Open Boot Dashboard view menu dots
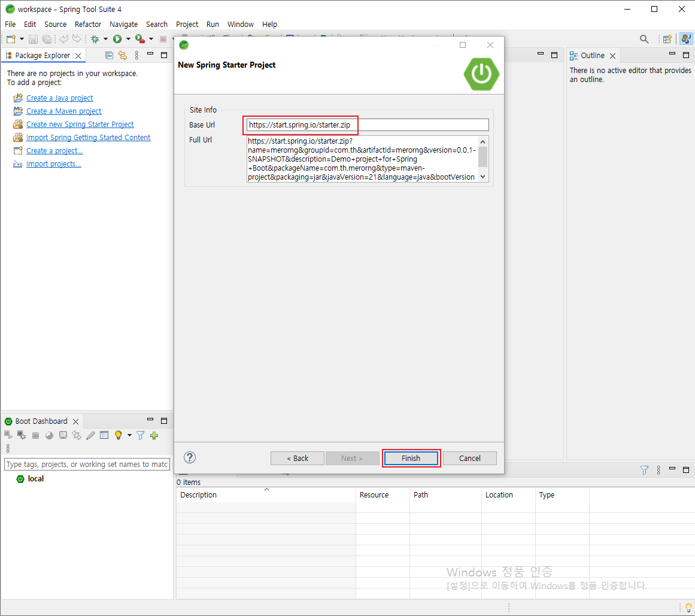This screenshot has height=616, width=695. pyautogui.click(x=8, y=448)
